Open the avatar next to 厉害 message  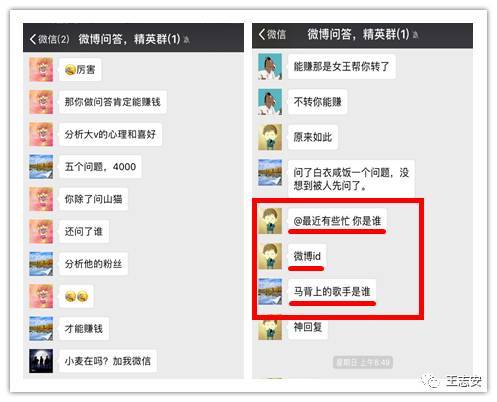(x=41, y=69)
